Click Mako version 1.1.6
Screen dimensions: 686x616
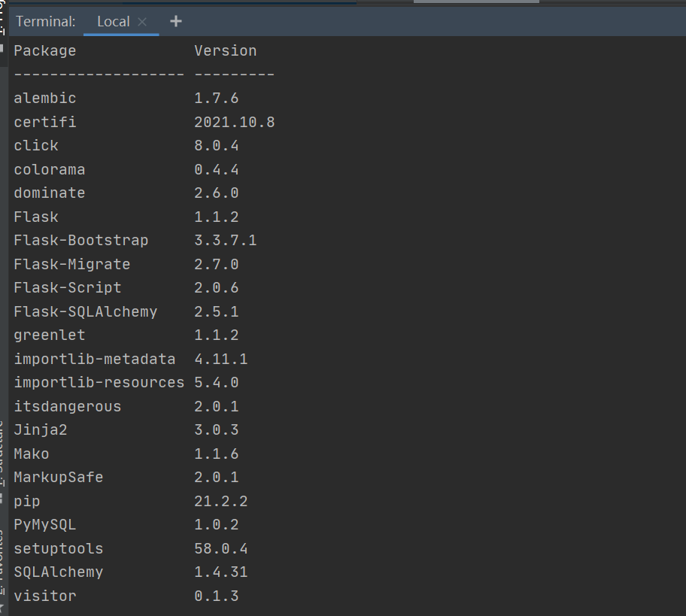[217, 454]
